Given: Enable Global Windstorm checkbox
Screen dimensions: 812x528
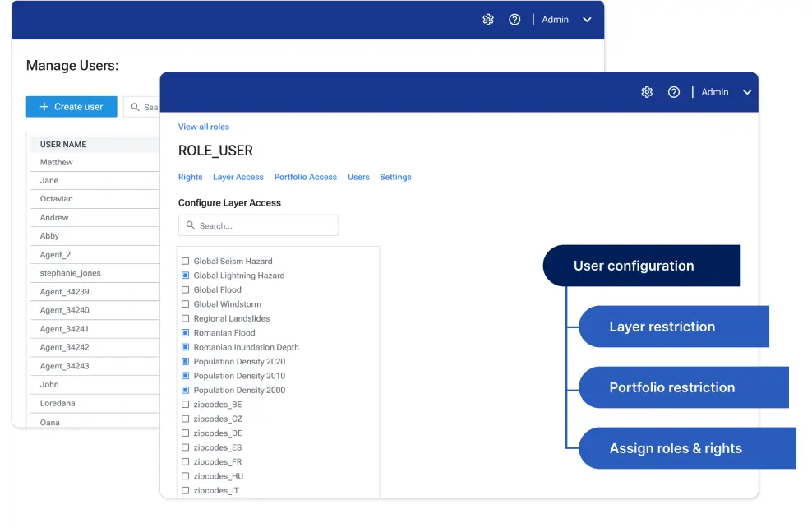Looking at the screenshot, I should click(x=186, y=304).
